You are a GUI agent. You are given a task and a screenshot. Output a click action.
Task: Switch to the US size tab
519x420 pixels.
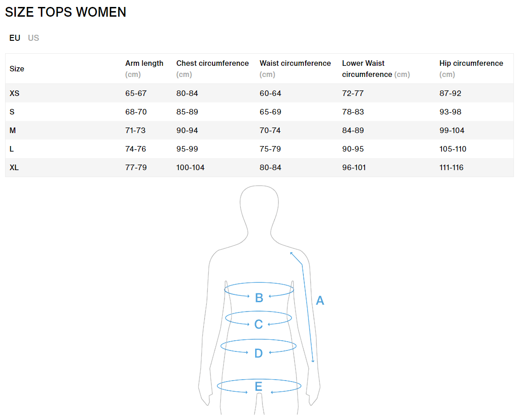pos(33,38)
